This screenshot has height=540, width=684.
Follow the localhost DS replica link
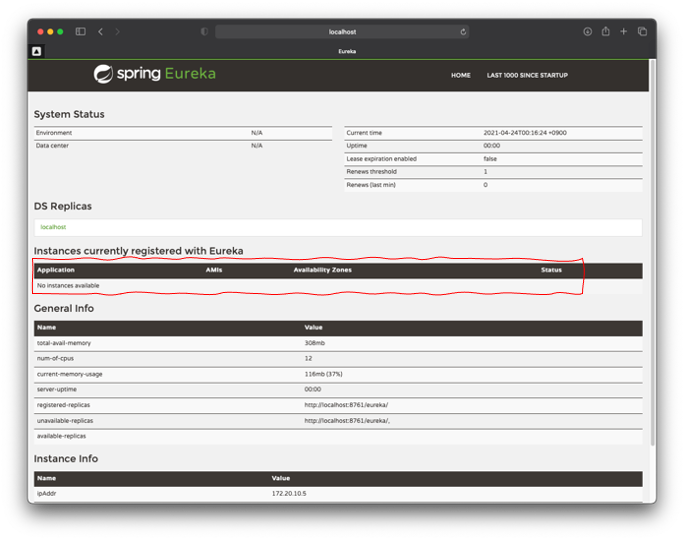[x=53, y=227]
